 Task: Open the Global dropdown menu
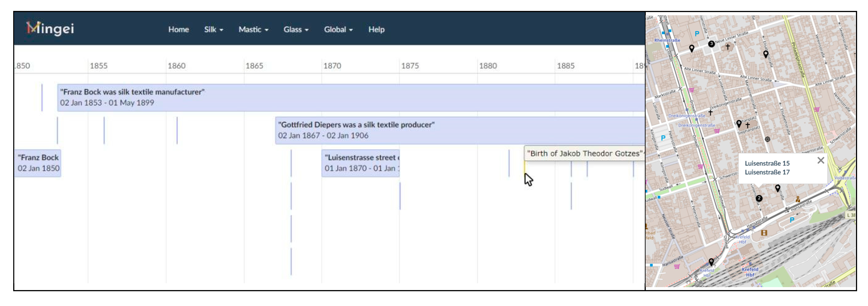click(x=338, y=30)
